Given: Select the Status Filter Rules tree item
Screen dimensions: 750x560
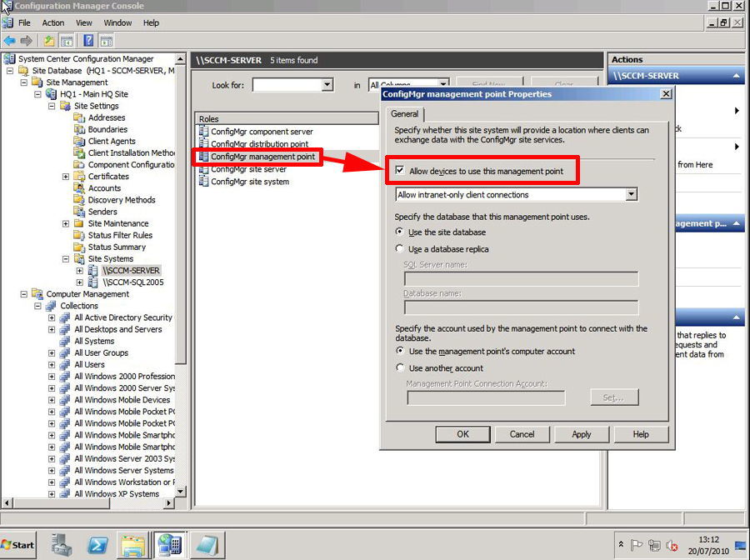Looking at the screenshot, I should coord(120,235).
